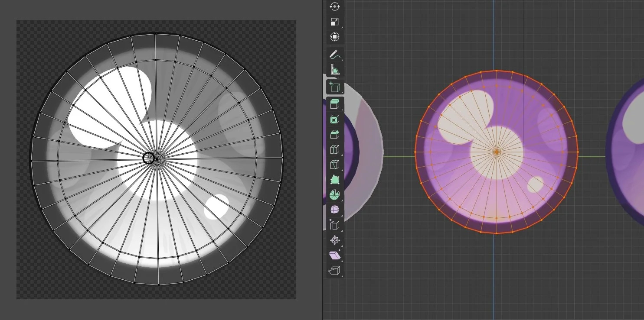Select the Shear tool
Screen dimensions: 644x320
pos(334,255)
